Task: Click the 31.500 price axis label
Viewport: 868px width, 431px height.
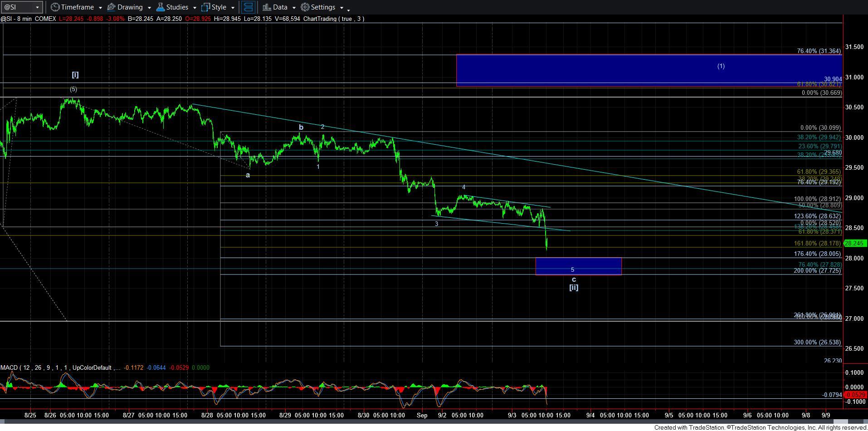Action: [x=854, y=47]
